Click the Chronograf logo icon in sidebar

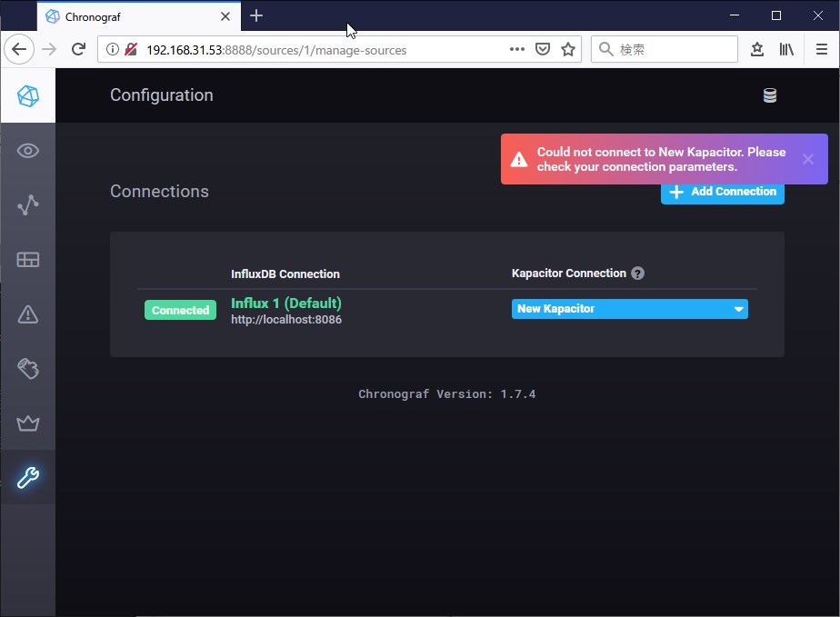point(28,96)
